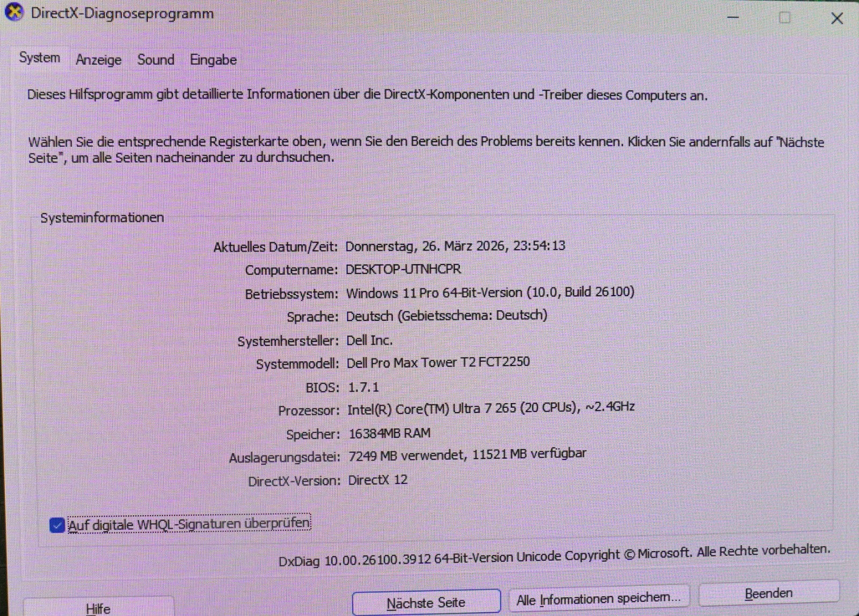Click the DxDiag 10.00.26100.3912 copyright line
Viewport: 859px width, 616px height.
554,556
